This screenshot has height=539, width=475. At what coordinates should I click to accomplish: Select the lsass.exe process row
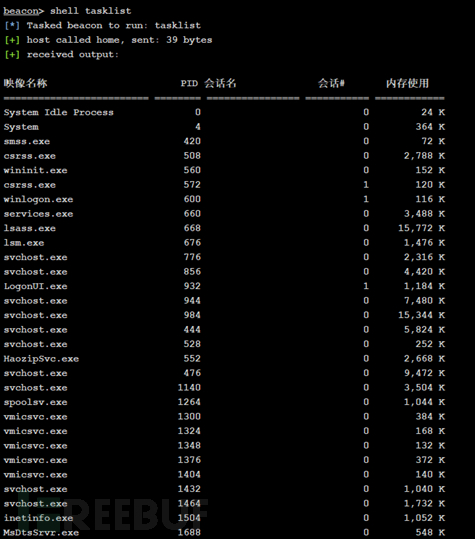point(224,228)
